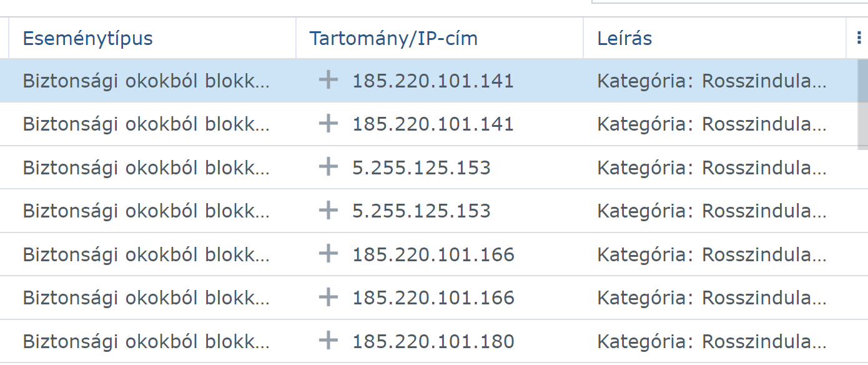
Task: Click the plus icon in the unhighlighted 185.220.101.141 row
Action: [328, 124]
